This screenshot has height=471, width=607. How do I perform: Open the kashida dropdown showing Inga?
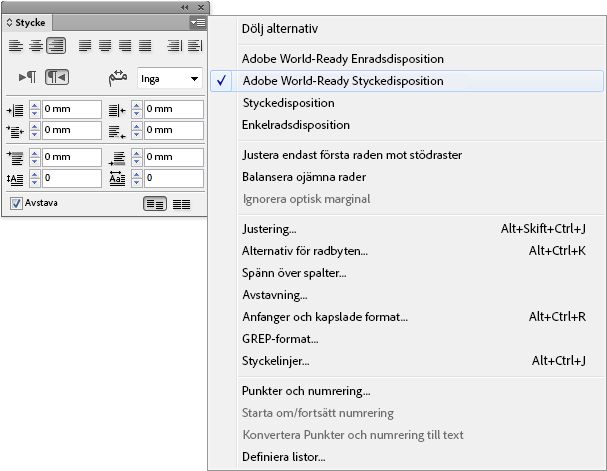pyautogui.click(x=170, y=79)
